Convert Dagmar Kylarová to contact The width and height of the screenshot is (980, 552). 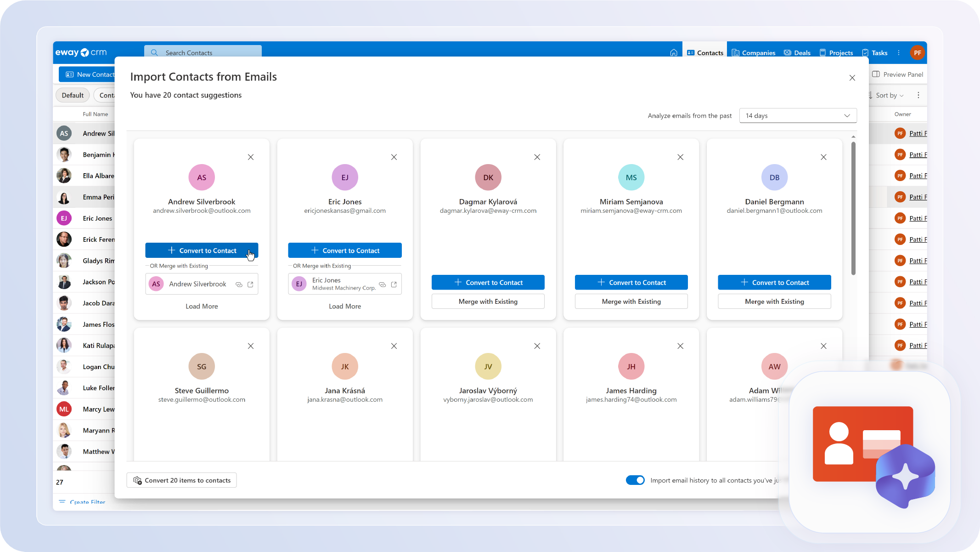point(488,283)
